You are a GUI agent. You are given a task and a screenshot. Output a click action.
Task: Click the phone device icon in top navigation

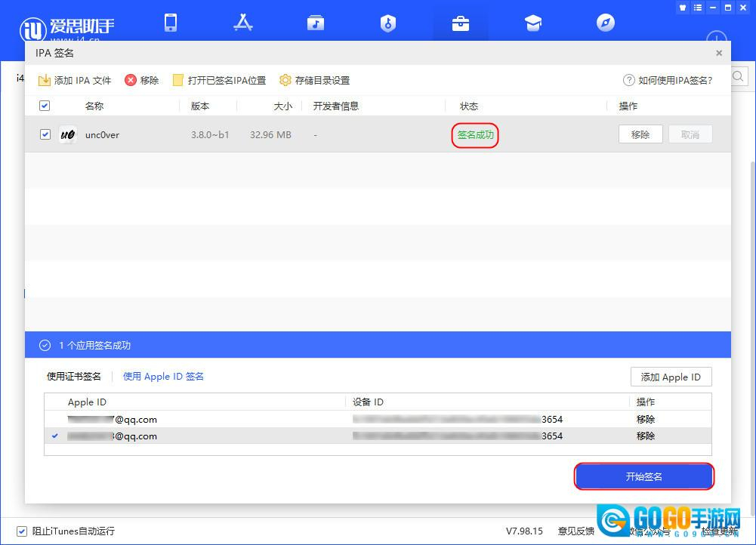[x=171, y=23]
